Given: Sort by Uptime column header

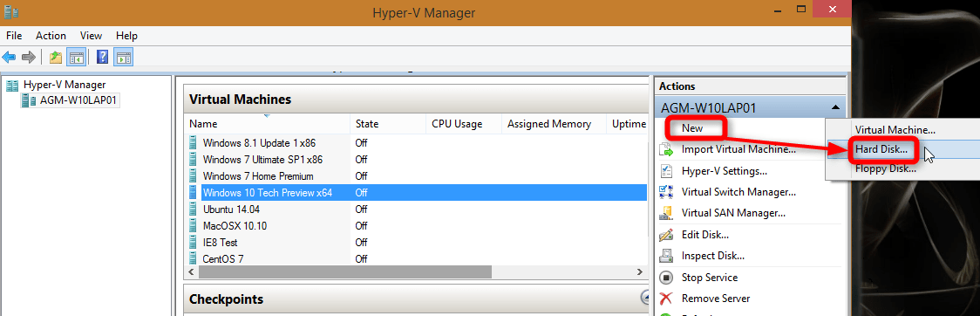Looking at the screenshot, I should click(x=627, y=124).
